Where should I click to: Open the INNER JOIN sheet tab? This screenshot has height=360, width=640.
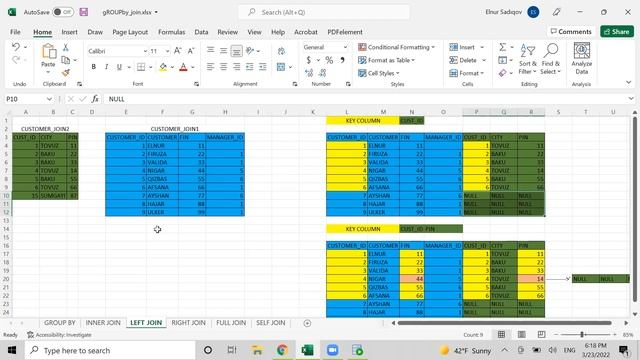coord(103,322)
